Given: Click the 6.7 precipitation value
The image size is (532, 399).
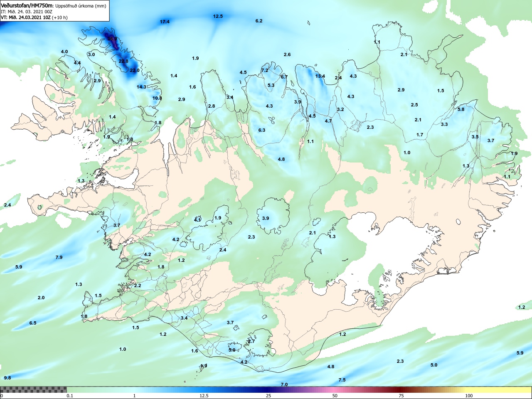Looking at the screenshot, I should 284,77.
